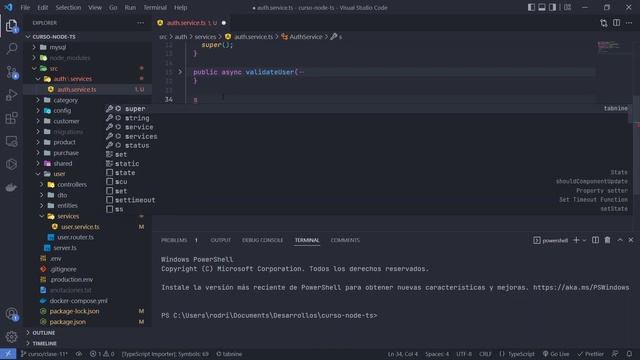This screenshot has height=360, width=640.
Task: Unfold the validateUser method arrow
Action: pos(180,72)
